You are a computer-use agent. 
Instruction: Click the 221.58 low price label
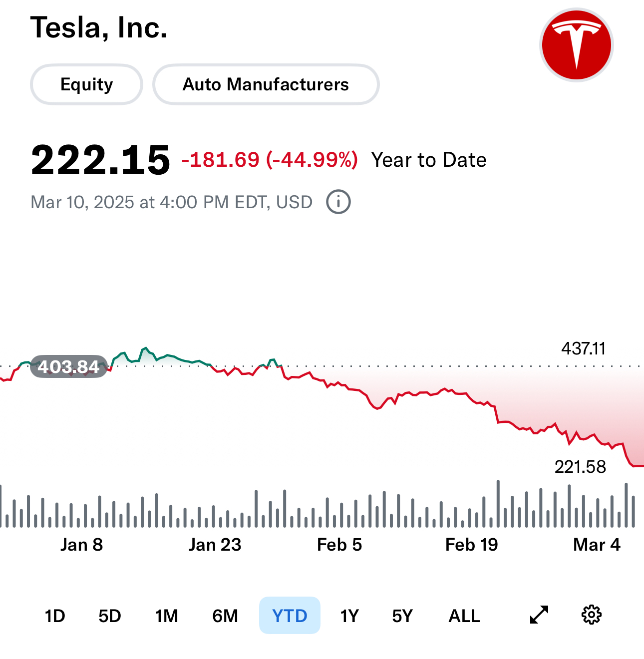coord(580,467)
